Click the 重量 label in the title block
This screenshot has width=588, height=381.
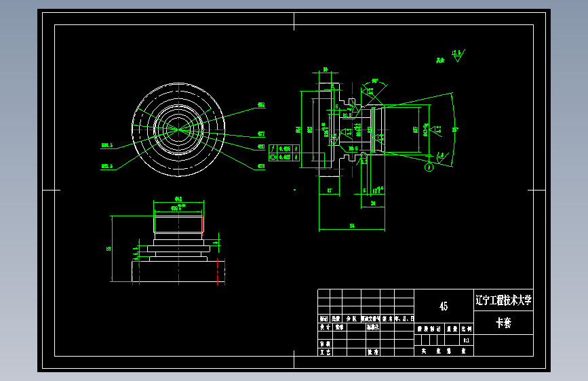[452, 329]
